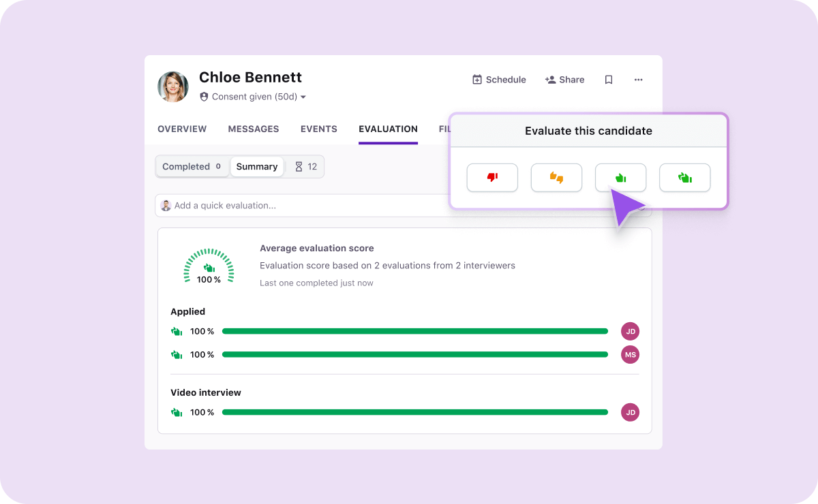Toggle the Summary filter chip

tap(257, 166)
